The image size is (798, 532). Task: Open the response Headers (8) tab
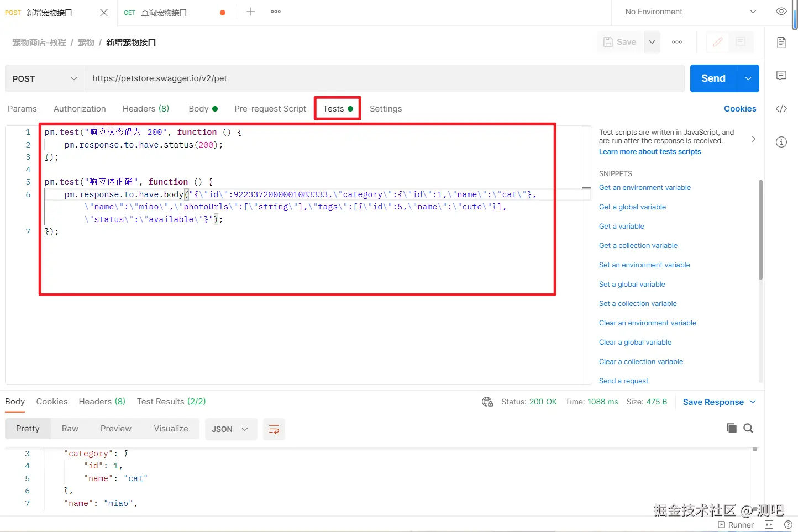pos(102,402)
